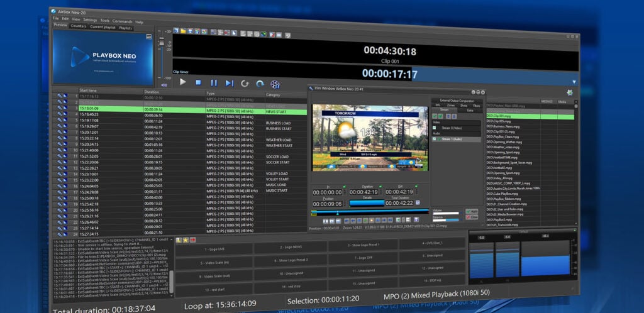Open the preview hamburger menu icon
The image size is (644, 313).
[x=148, y=36]
